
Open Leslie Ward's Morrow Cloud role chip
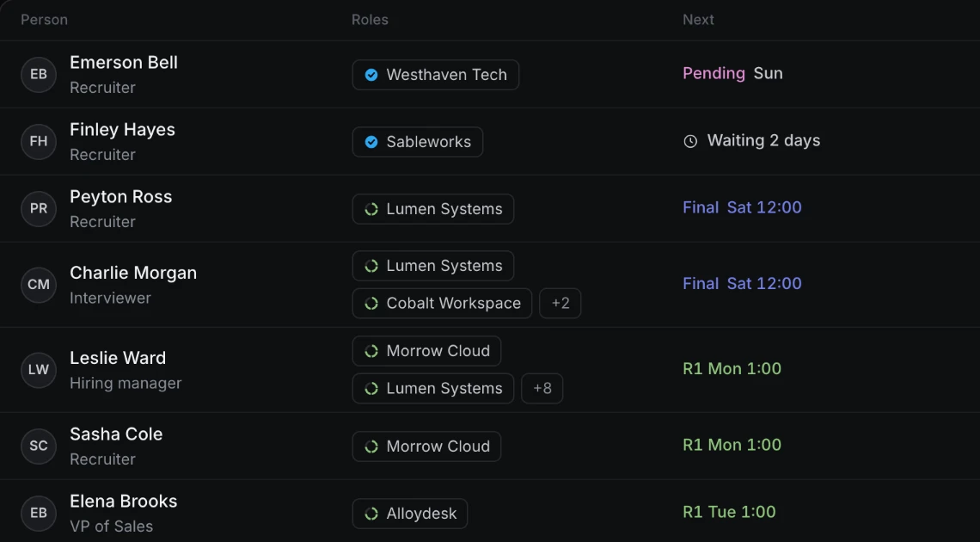pyautogui.click(x=427, y=351)
